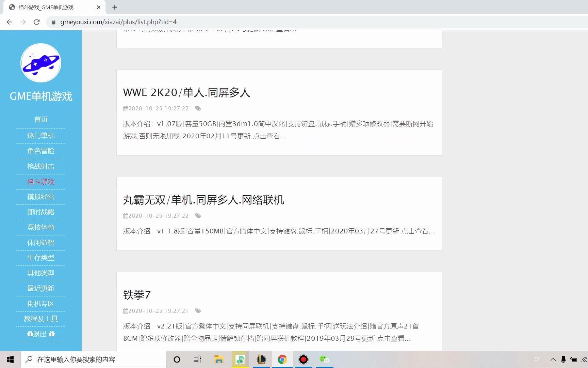The height and width of the screenshot is (368, 588).
Task: Reload the page with refresh icon
Action: [x=37, y=22]
